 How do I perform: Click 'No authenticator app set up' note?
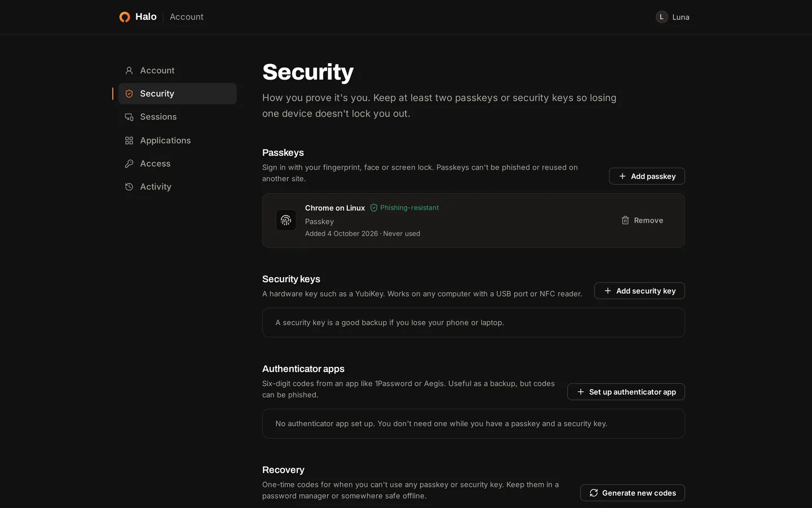[x=442, y=424]
